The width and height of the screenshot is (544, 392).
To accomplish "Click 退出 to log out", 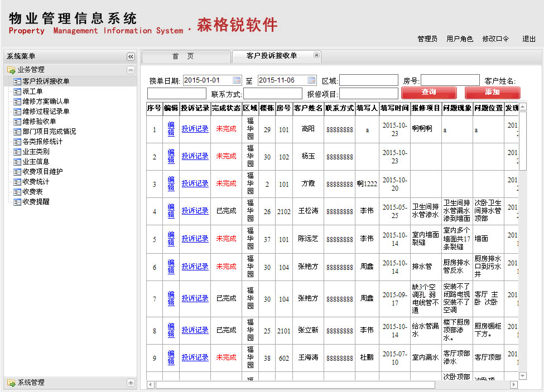I will pos(529,39).
